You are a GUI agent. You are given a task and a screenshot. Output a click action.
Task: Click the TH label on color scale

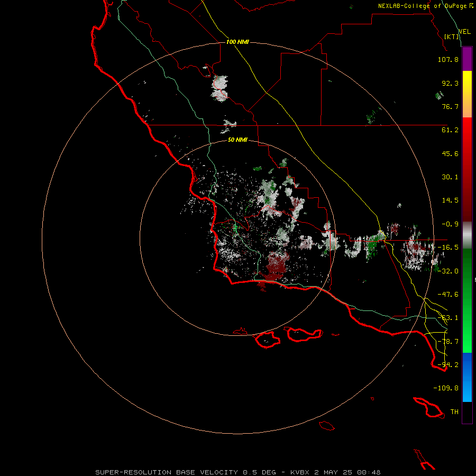(454, 412)
